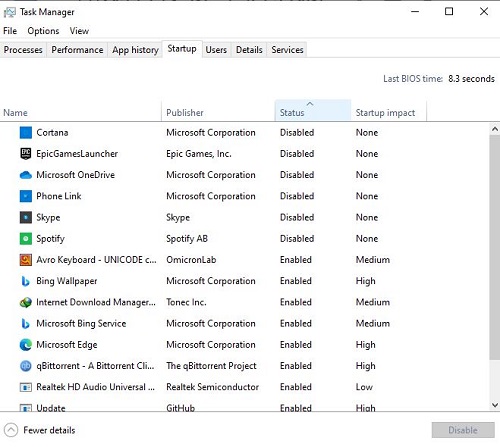The image size is (500, 447).
Task: Select the Microsoft Bing Service icon
Action: pos(26,324)
